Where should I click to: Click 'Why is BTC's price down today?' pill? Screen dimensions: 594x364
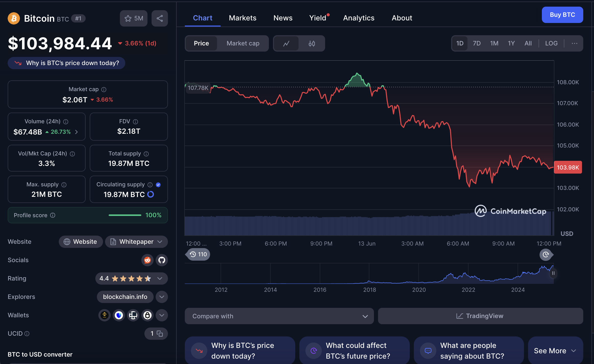(66, 63)
